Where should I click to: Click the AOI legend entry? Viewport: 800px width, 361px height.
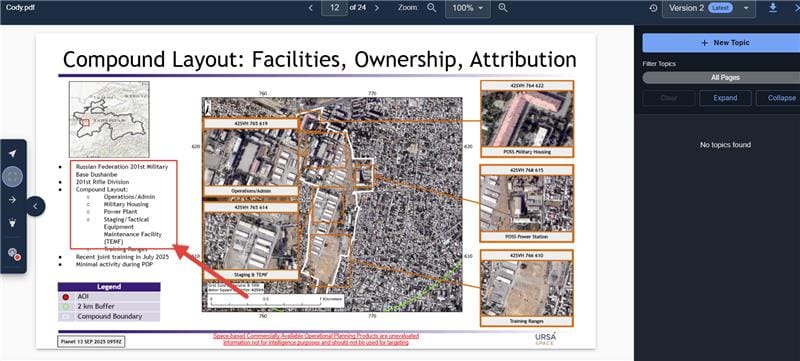[x=109, y=296]
